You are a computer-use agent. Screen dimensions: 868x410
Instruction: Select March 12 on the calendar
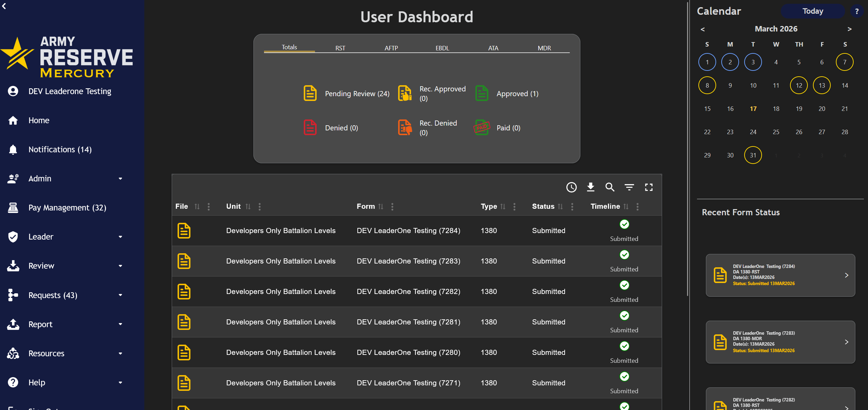click(799, 85)
